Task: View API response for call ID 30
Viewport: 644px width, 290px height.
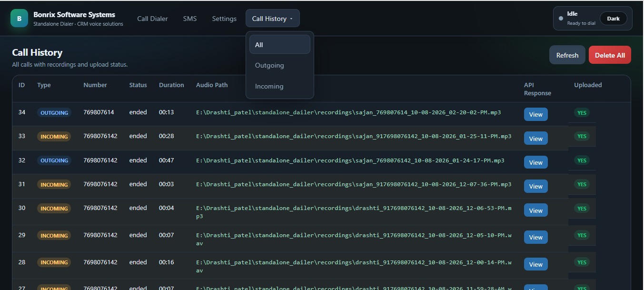Action: (x=536, y=210)
